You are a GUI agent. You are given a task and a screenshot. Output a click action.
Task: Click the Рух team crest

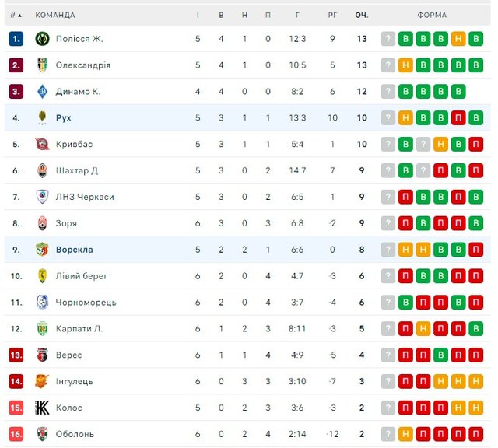pyautogui.click(x=42, y=118)
